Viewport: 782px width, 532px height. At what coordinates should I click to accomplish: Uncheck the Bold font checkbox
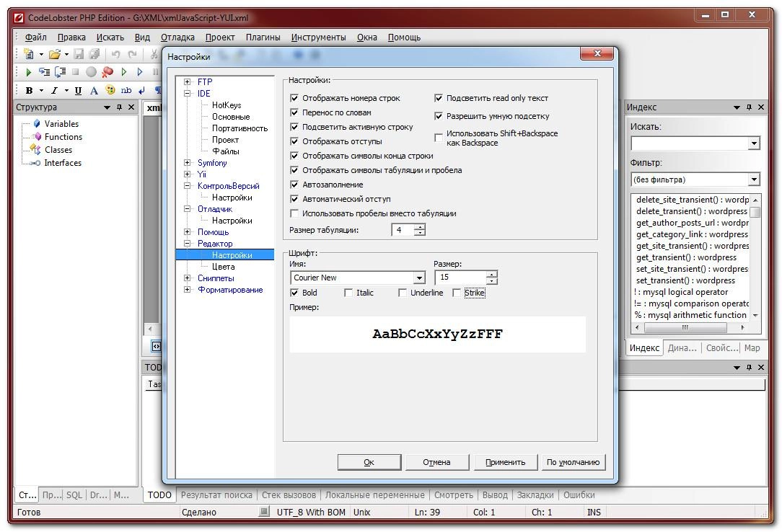tap(294, 293)
